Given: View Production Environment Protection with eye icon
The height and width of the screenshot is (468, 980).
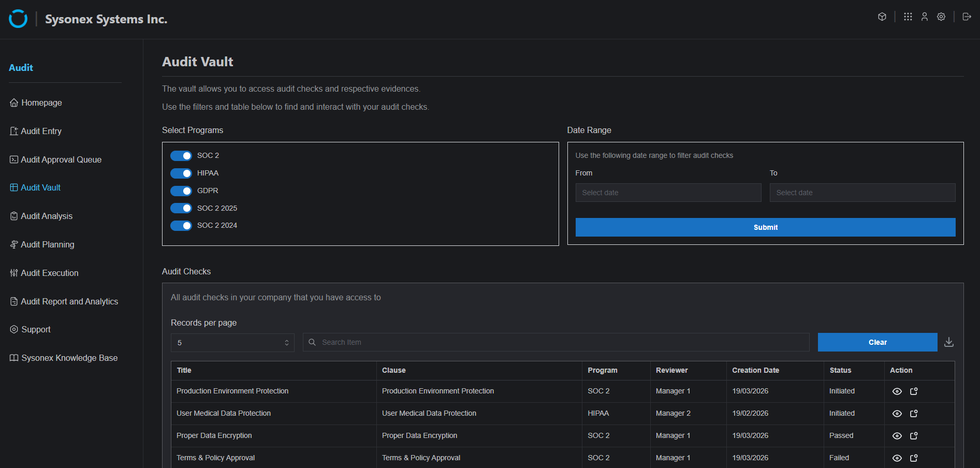Looking at the screenshot, I should point(897,391).
